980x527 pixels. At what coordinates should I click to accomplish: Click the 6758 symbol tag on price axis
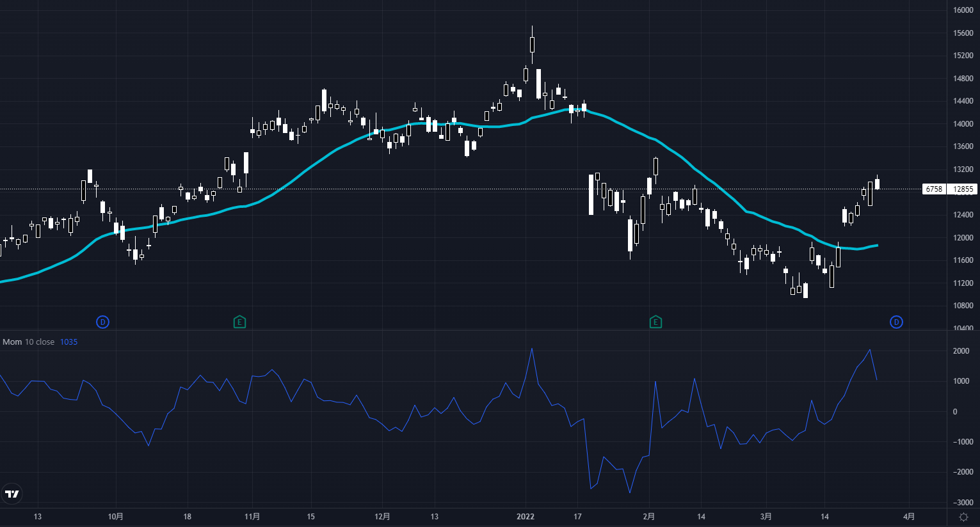coord(935,189)
